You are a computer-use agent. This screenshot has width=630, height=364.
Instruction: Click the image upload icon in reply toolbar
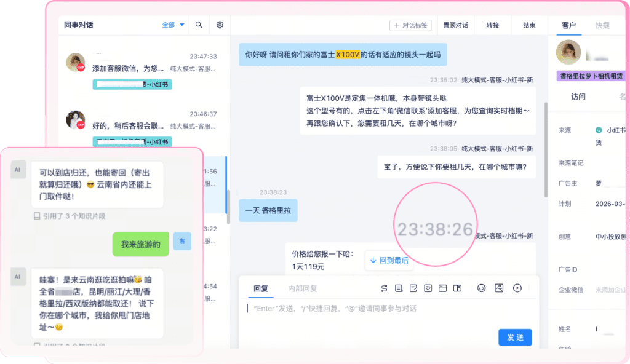pyautogui.click(x=499, y=288)
